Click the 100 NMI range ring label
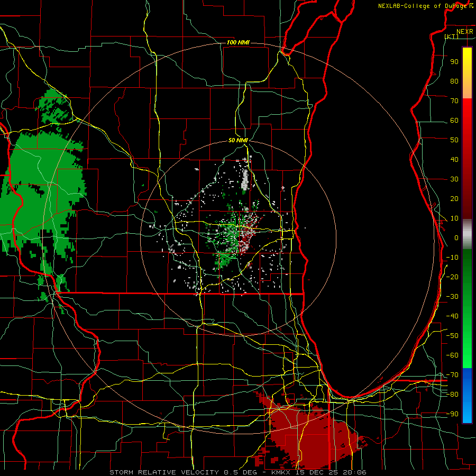 point(238,42)
